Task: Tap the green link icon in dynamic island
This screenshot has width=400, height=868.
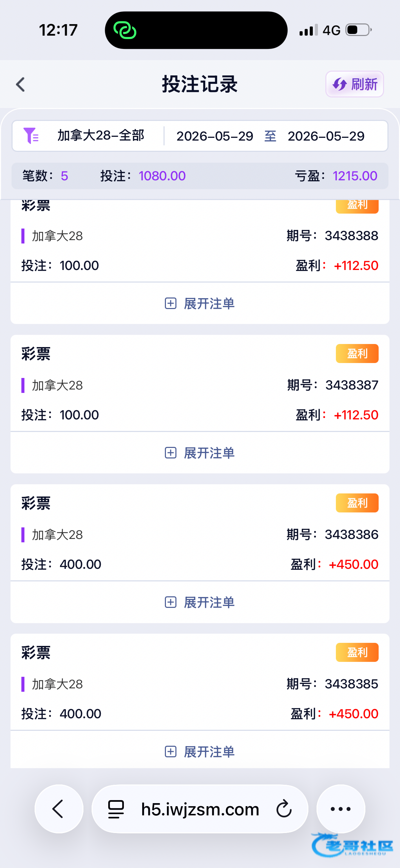Action: [x=125, y=30]
